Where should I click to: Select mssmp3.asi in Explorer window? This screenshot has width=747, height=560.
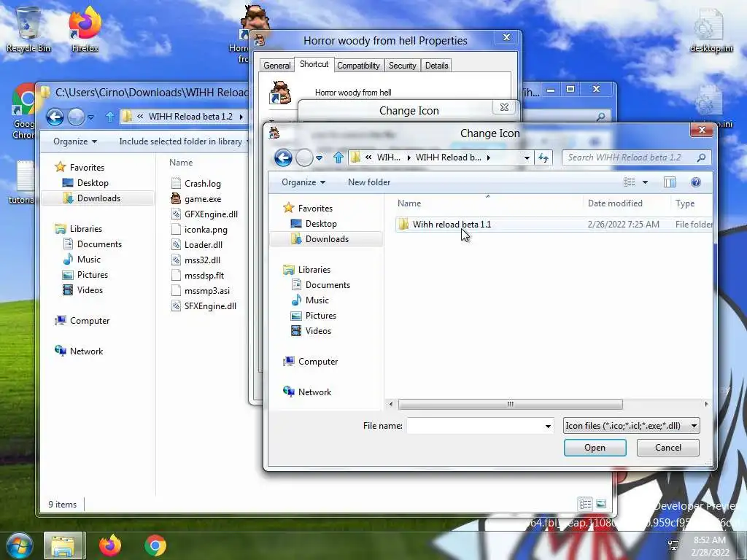click(x=201, y=290)
